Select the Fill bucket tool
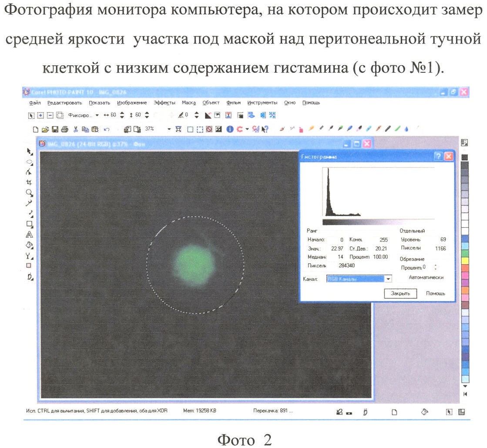487x448 pixels. 30,245
